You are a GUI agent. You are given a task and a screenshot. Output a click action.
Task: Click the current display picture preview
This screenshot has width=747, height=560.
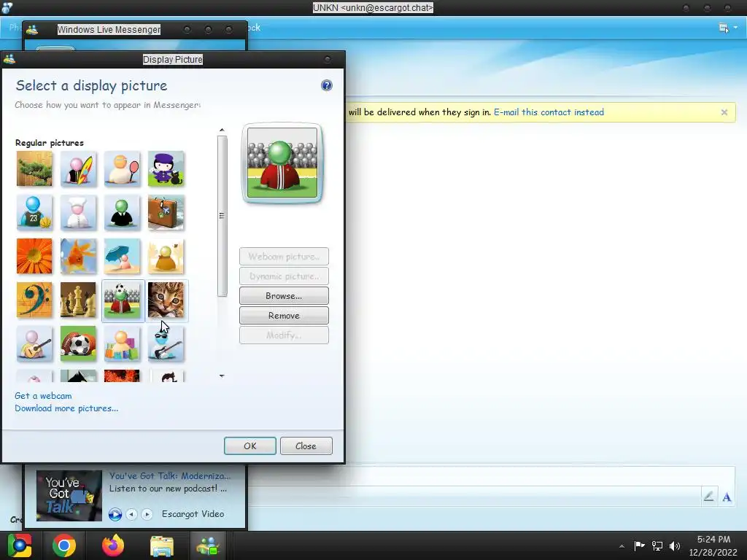(x=282, y=163)
